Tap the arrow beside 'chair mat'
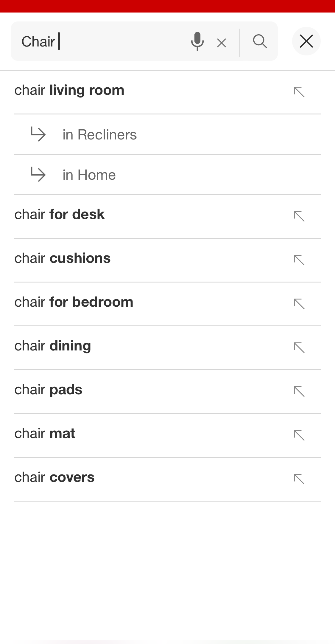 click(299, 435)
